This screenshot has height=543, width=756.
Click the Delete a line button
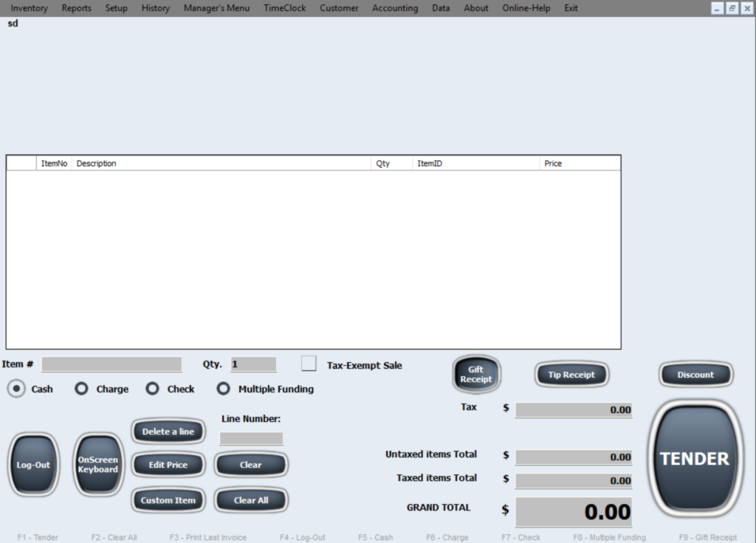168,431
